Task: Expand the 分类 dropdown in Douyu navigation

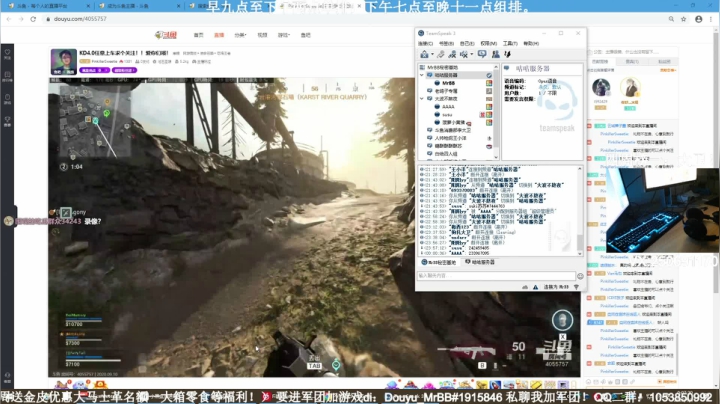Action: tap(240, 35)
